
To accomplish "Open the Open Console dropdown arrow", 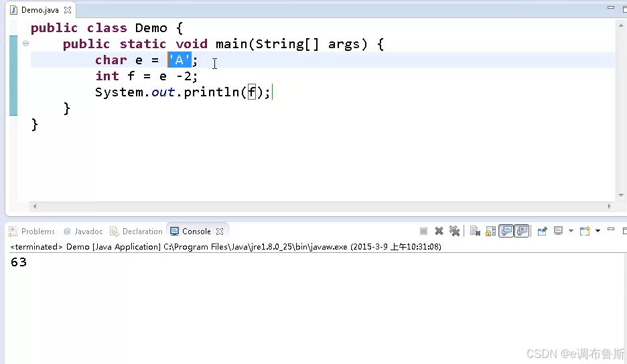I will pos(598,231).
